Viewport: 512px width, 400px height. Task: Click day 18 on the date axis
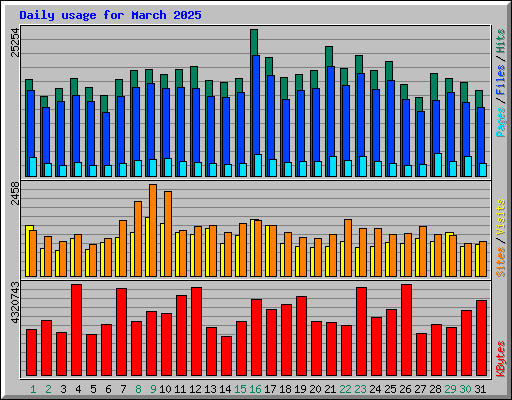click(285, 389)
